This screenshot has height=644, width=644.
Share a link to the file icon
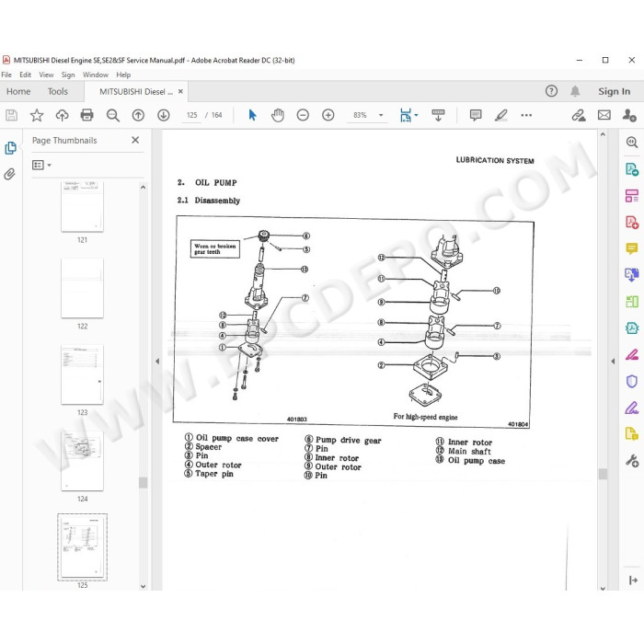tap(579, 115)
